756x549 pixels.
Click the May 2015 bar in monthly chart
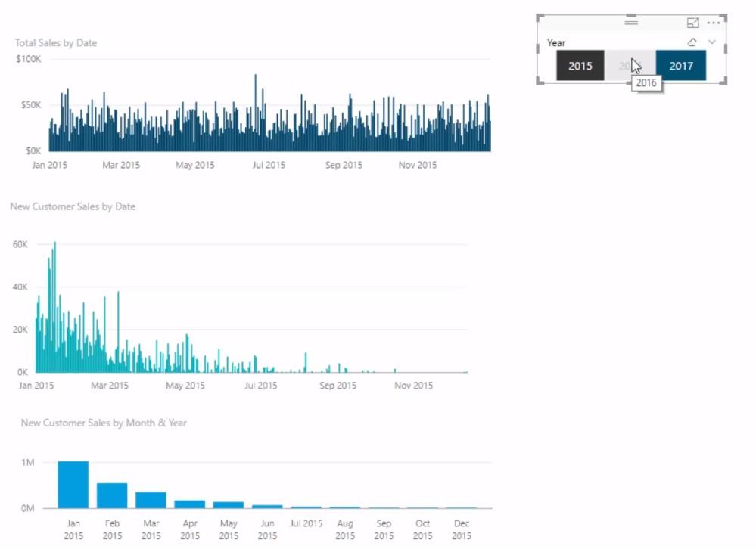pyautogui.click(x=229, y=504)
